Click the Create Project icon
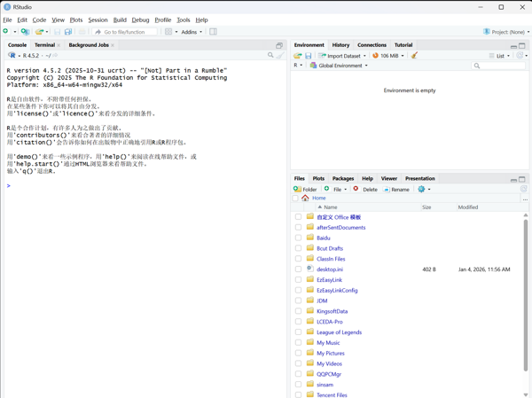This screenshot has width=532, height=398. (x=25, y=32)
